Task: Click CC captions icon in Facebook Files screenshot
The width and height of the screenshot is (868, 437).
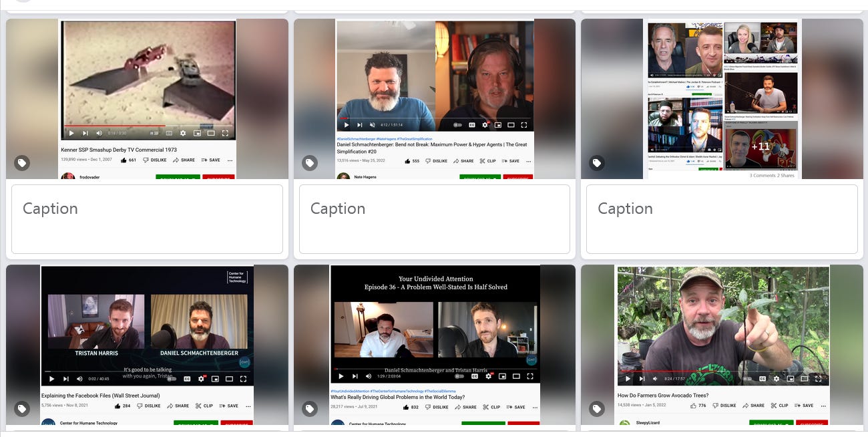Action: pos(187,379)
